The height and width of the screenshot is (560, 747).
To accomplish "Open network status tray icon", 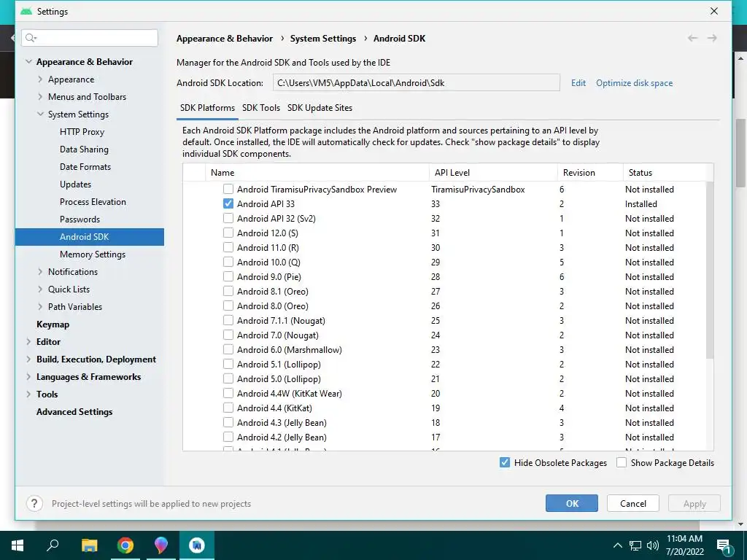I will click(635, 545).
